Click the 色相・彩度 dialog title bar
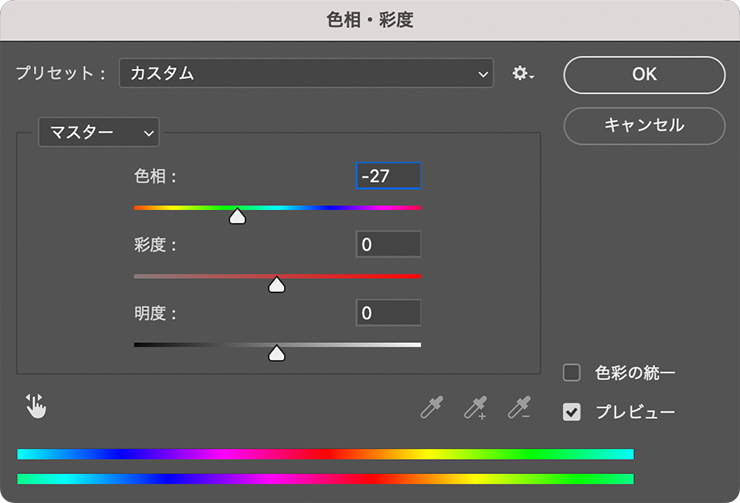The width and height of the screenshot is (740, 503). 370,19
